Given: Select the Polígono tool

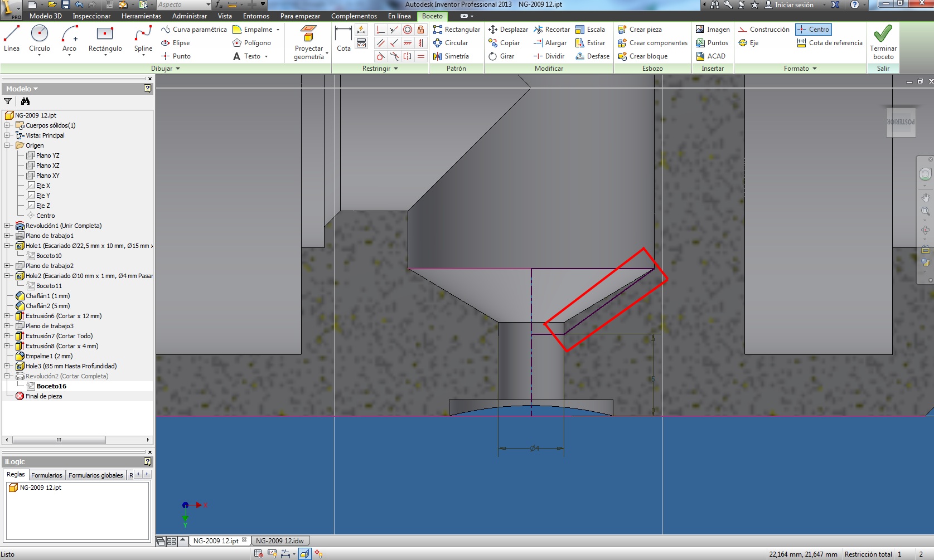Looking at the screenshot, I should click(x=251, y=43).
